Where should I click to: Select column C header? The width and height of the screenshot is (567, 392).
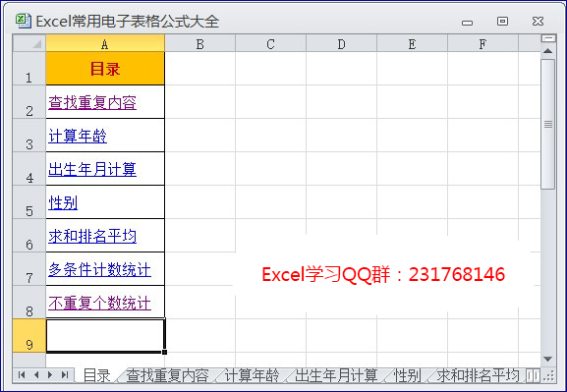click(x=270, y=44)
